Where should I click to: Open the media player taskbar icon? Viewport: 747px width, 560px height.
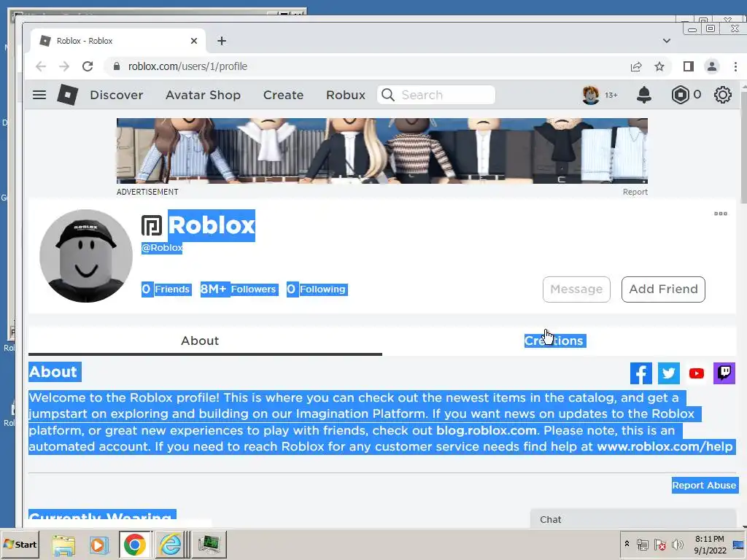point(98,544)
